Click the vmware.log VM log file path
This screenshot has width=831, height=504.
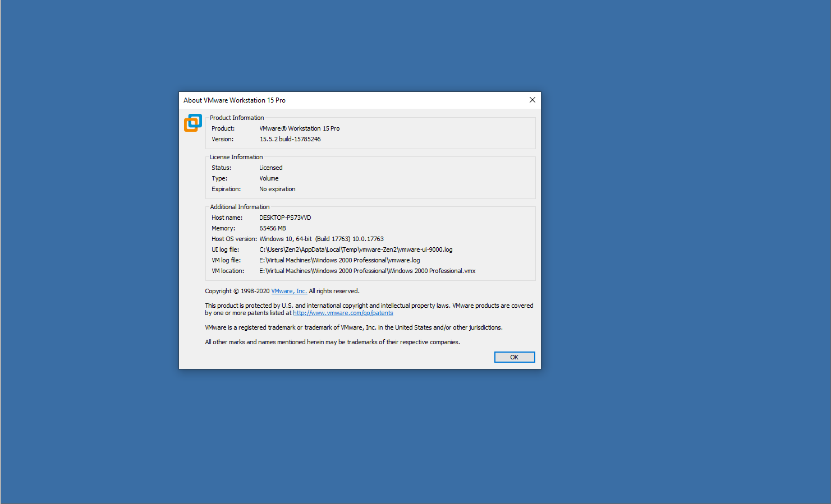[x=339, y=260]
